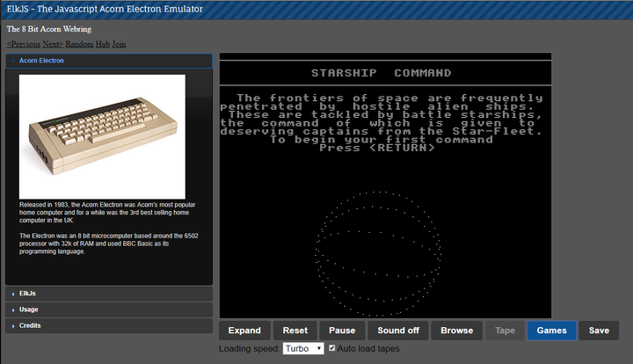This screenshot has height=364, width=633.
Task: Browse for a local file
Action: click(x=456, y=331)
